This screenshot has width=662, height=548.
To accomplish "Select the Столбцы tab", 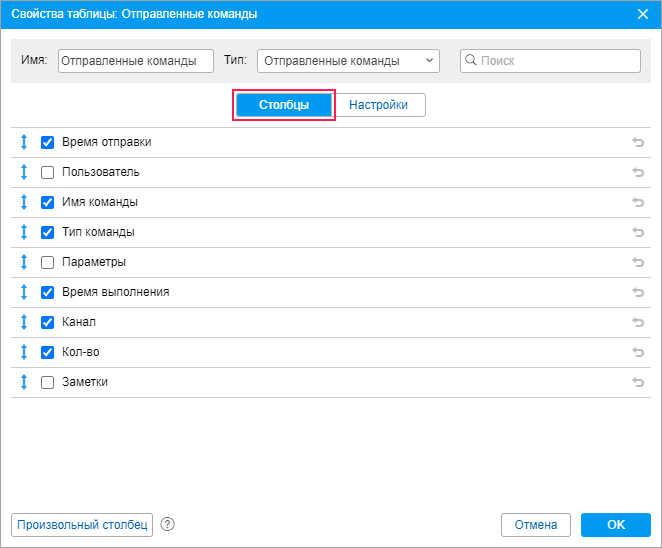I will click(283, 105).
